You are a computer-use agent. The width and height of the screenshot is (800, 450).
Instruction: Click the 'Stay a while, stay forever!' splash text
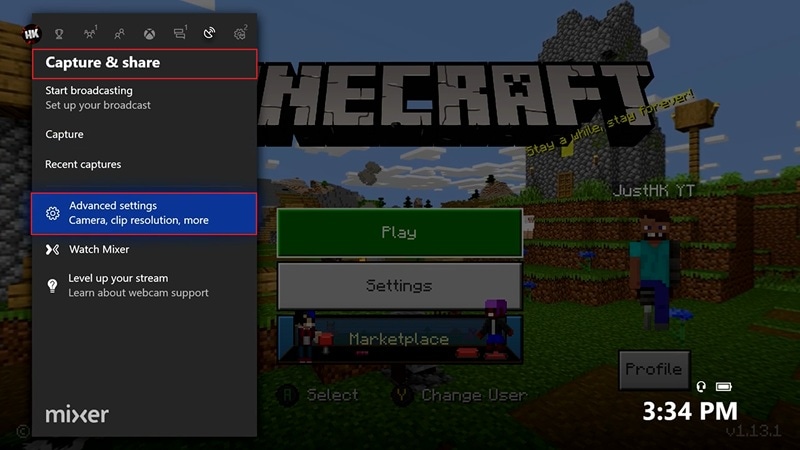tap(610, 122)
